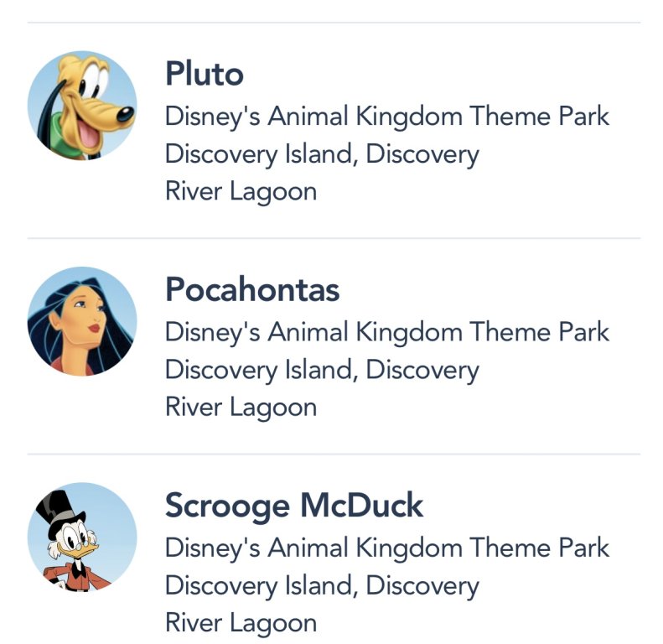The image size is (663, 644).
Task: Click the divider line above Pluto's row
Action: click(334, 23)
